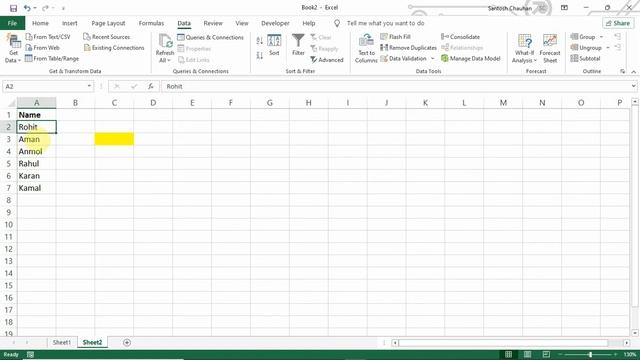Screen dimensions: 640x360
Task: Open Recent Sources
Action: (x=107, y=37)
